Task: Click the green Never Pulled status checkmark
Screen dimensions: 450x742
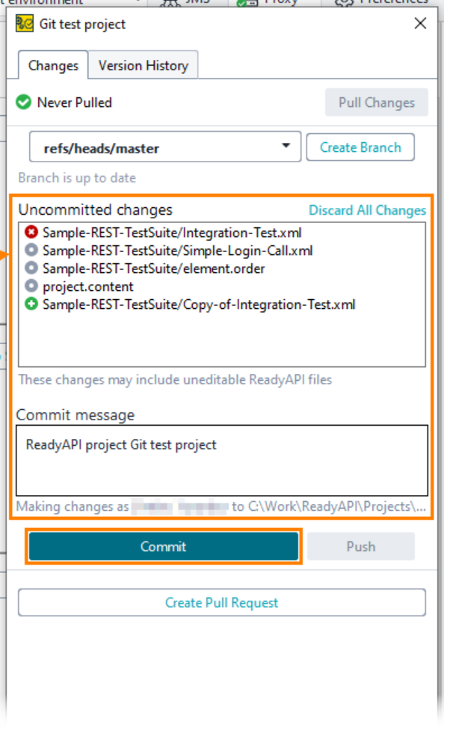Action: click(23, 102)
